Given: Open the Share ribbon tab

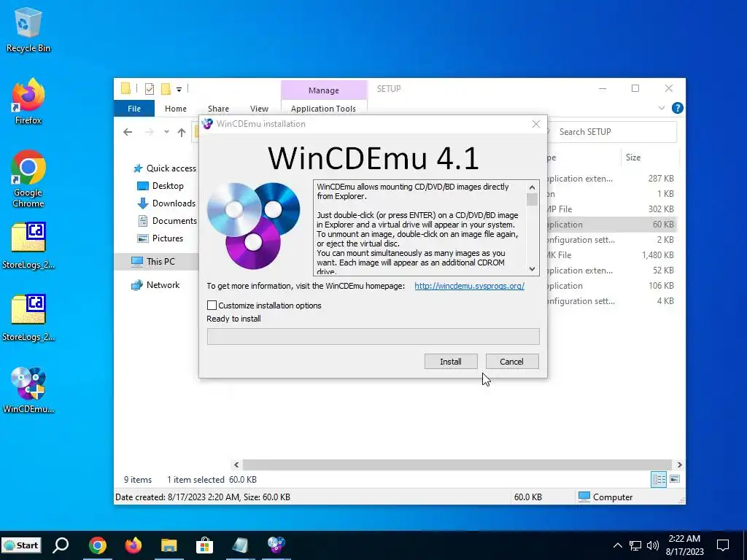Looking at the screenshot, I should pyautogui.click(x=218, y=109).
